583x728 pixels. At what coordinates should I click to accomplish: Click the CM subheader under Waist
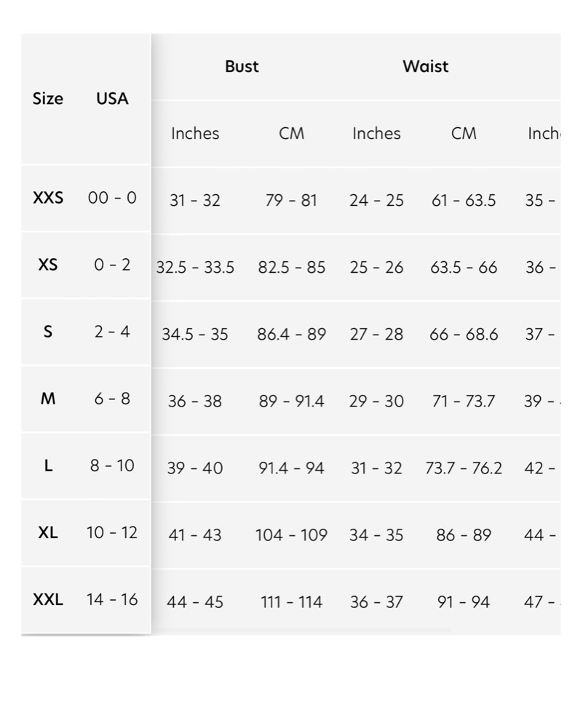coord(464,133)
